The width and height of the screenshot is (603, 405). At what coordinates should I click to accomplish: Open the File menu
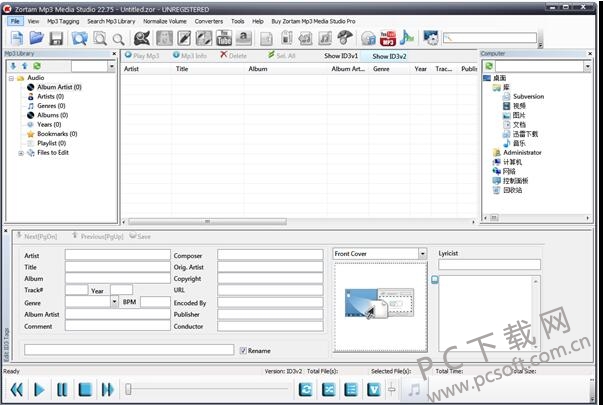(15, 21)
